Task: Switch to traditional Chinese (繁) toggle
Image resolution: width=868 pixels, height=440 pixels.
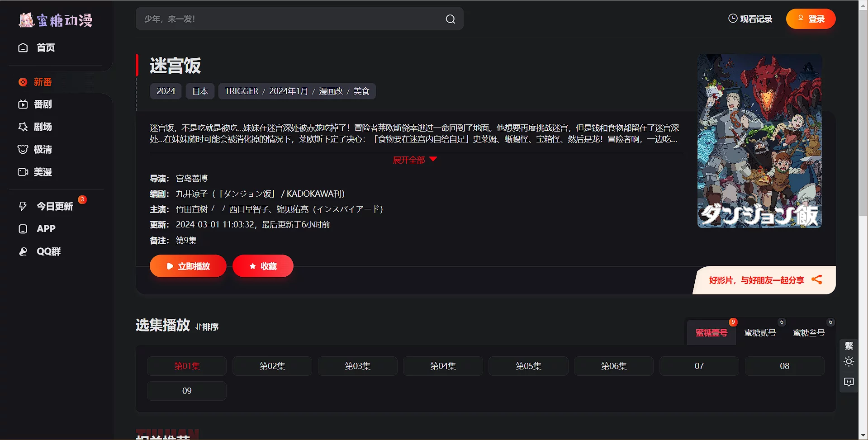Action: coord(849,346)
